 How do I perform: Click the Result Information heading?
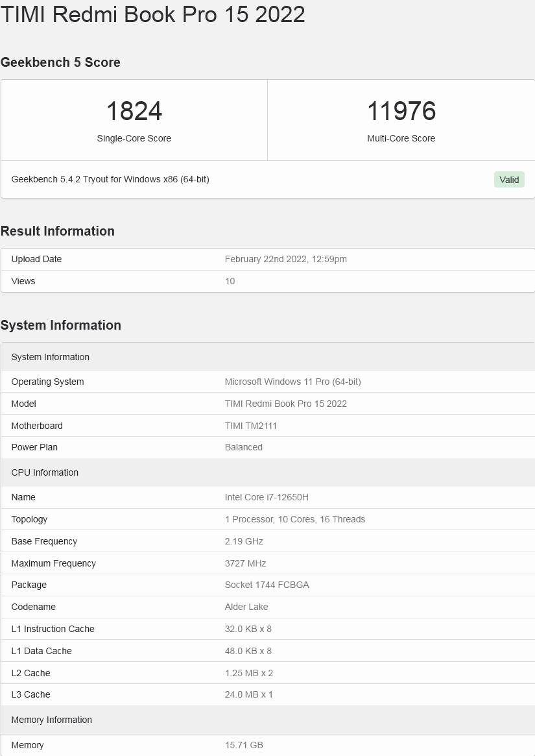(x=58, y=231)
